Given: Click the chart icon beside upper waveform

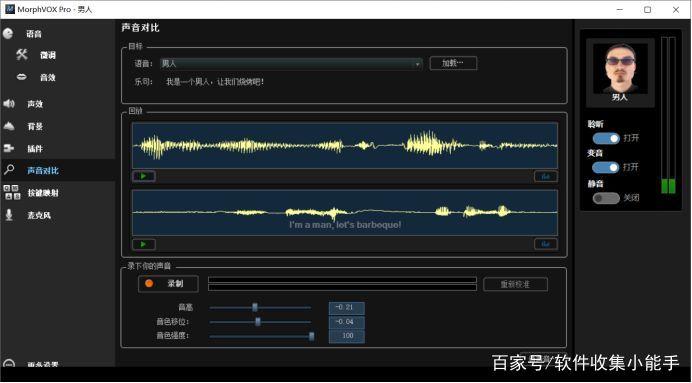Looking at the screenshot, I should pyautogui.click(x=545, y=176).
